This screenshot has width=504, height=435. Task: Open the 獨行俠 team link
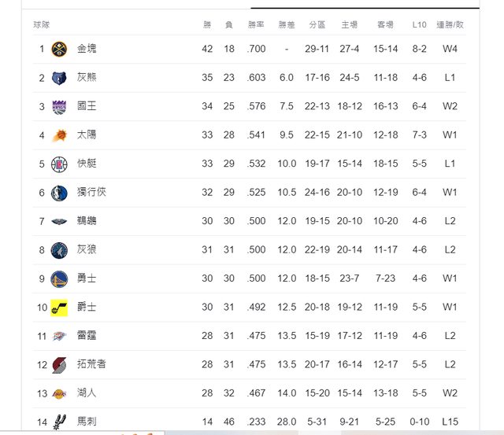(x=91, y=192)
